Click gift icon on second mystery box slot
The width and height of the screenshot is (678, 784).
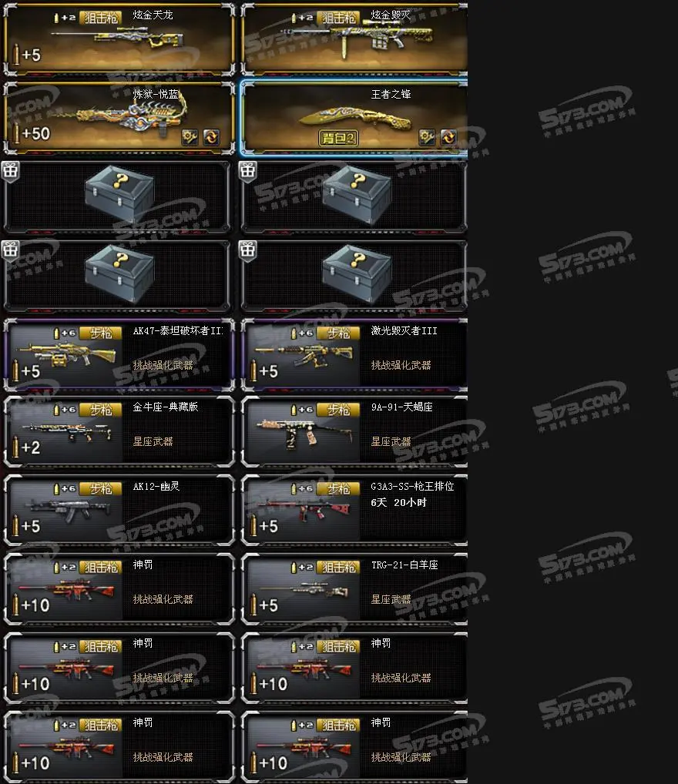click(247, 170)
